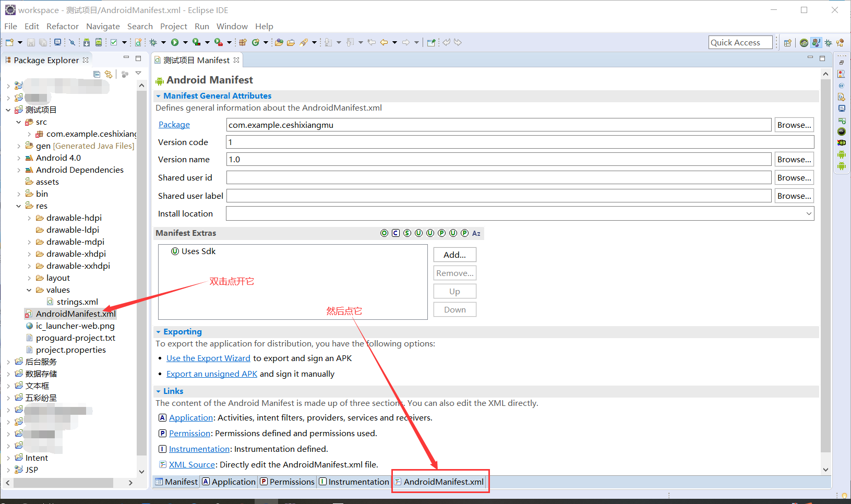Click Collapse All in Package Explorer toolbar

[x=97, y=74]
